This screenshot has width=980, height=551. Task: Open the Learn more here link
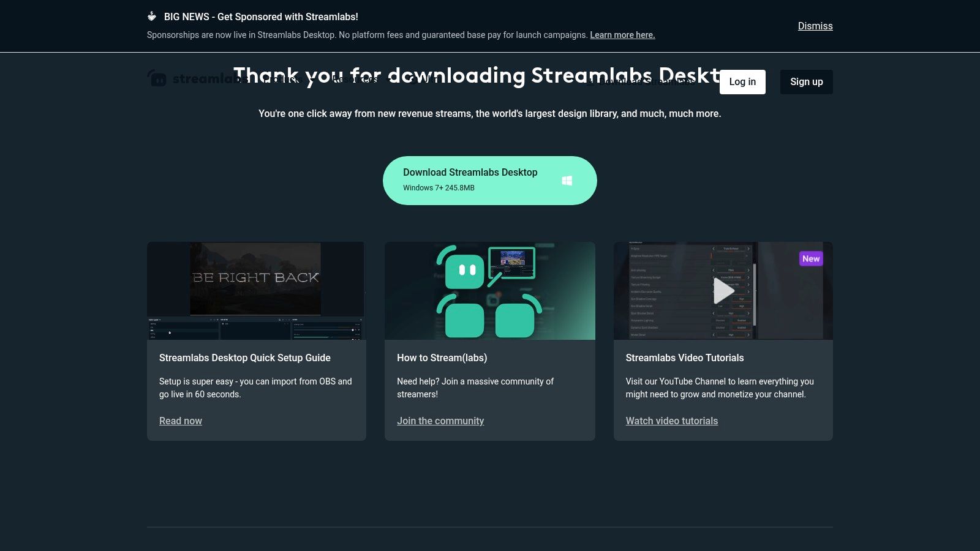tap(622, 35)
